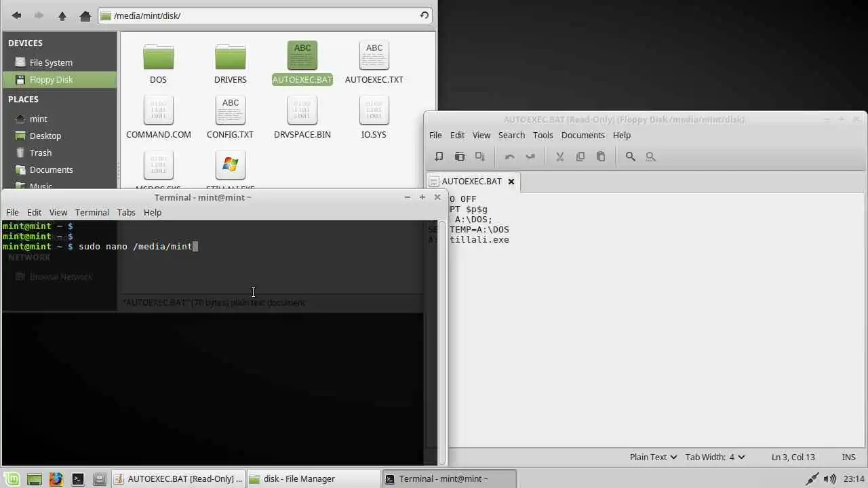Paste in editor toolbar

tap(601, 157)
